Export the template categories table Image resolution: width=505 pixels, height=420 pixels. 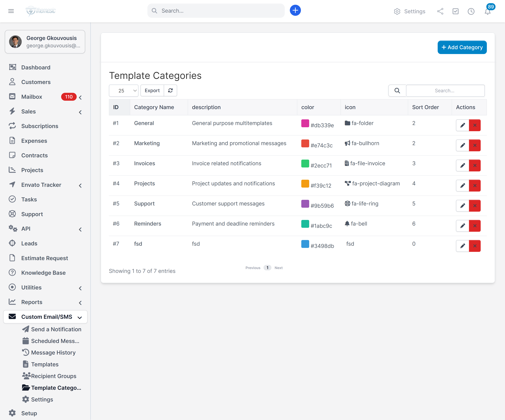[152, 90]
